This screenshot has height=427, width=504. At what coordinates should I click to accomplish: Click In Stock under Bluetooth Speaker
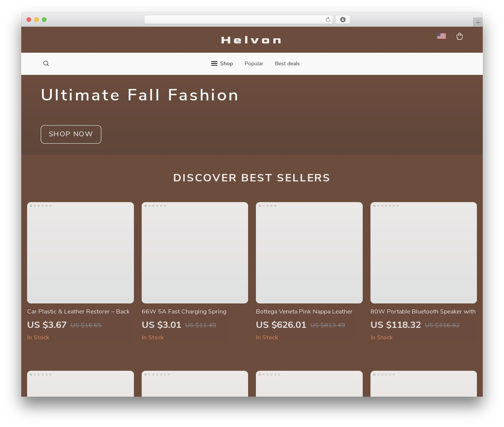382,338
